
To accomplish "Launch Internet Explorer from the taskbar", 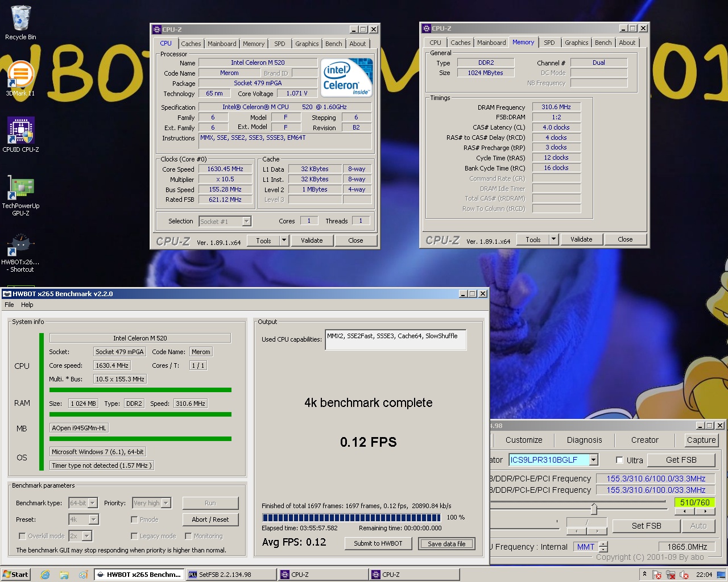I will pos(45,575).
